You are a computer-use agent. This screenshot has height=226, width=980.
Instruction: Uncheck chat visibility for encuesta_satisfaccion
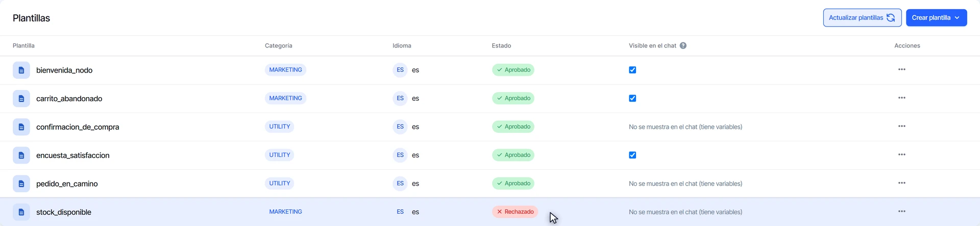point(632,155)
